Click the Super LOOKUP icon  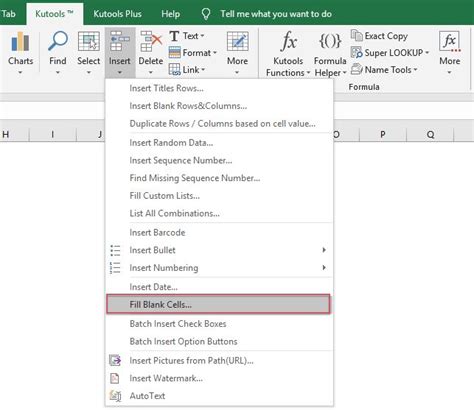point(356,52)
